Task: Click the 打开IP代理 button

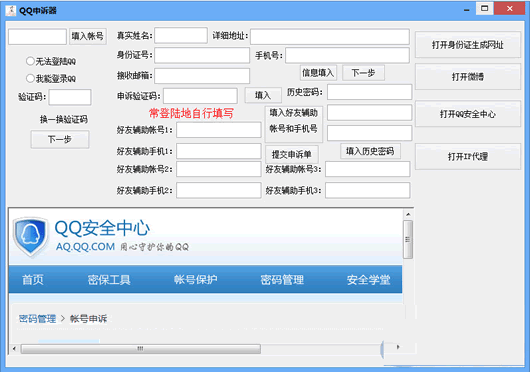Action: [x=468, y=156]
